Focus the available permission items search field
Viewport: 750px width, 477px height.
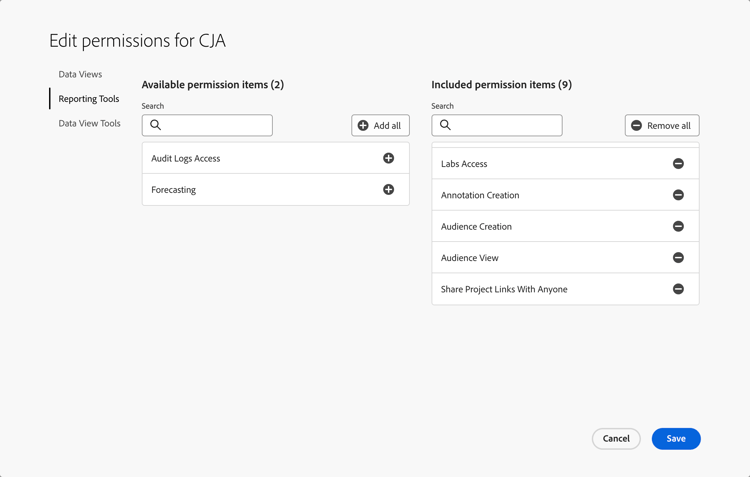(216, 125)
